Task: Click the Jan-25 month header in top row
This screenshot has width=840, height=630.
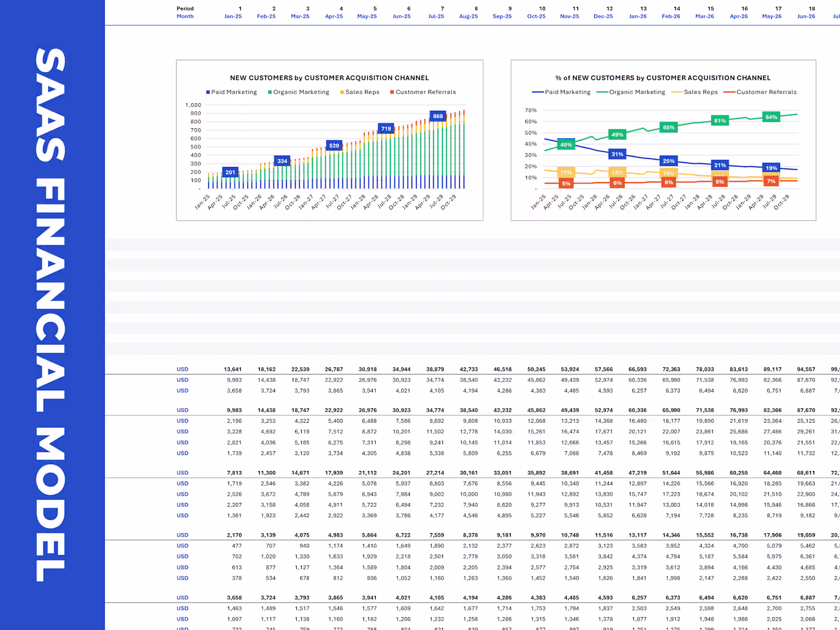Action: coord(233,17)
